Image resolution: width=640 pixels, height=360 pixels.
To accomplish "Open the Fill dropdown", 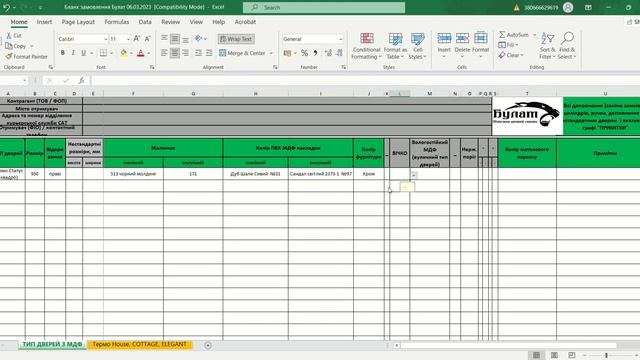I will (509, 45).
